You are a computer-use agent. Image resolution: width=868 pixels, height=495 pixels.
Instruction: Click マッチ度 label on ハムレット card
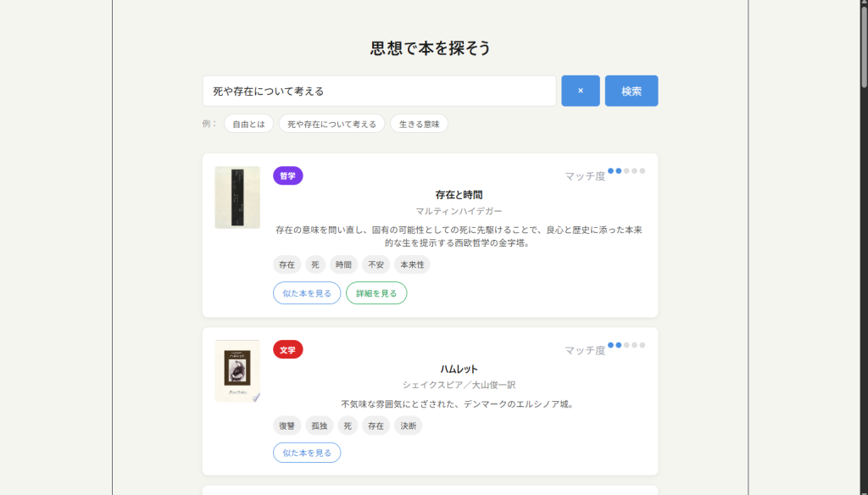coord(585,350)
